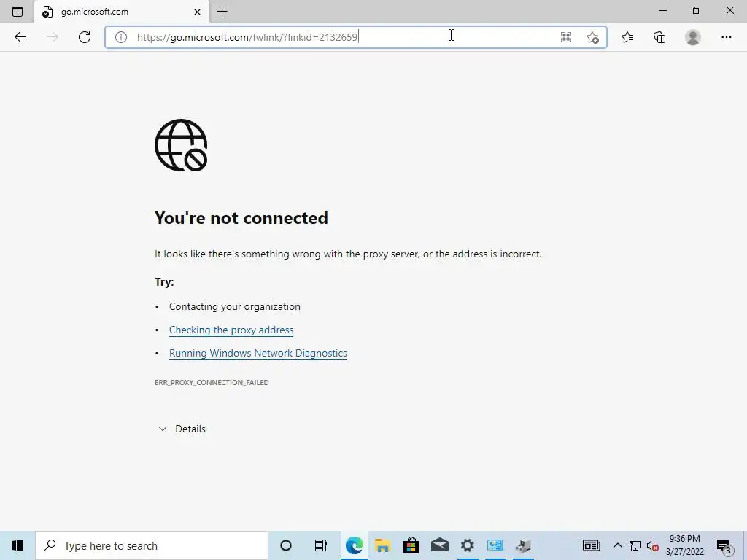Click the forward navigation arrow
Image resolution: width=747 pixels, height=560 pixels.
pyautogui.click(x=53, y=37)
